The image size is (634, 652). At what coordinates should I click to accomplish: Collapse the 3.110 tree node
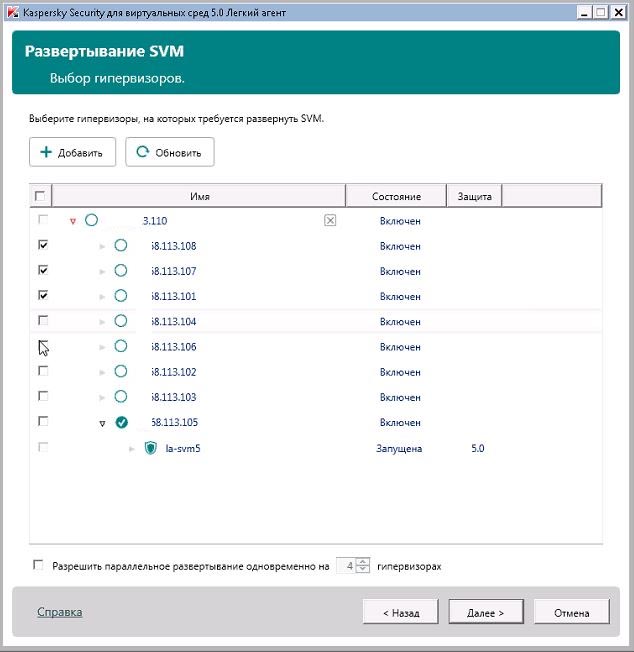(x=73, y=221)
